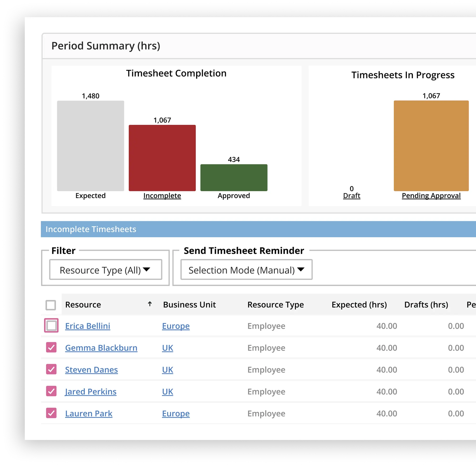Open Erica Bellini's timesheet
This screenshot has height=465, width=476.
point(88,326)
